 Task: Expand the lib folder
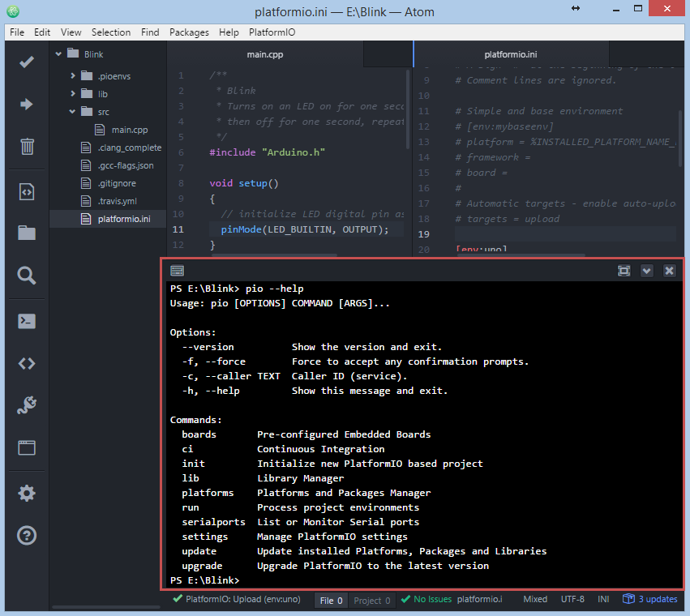(73, 94)
